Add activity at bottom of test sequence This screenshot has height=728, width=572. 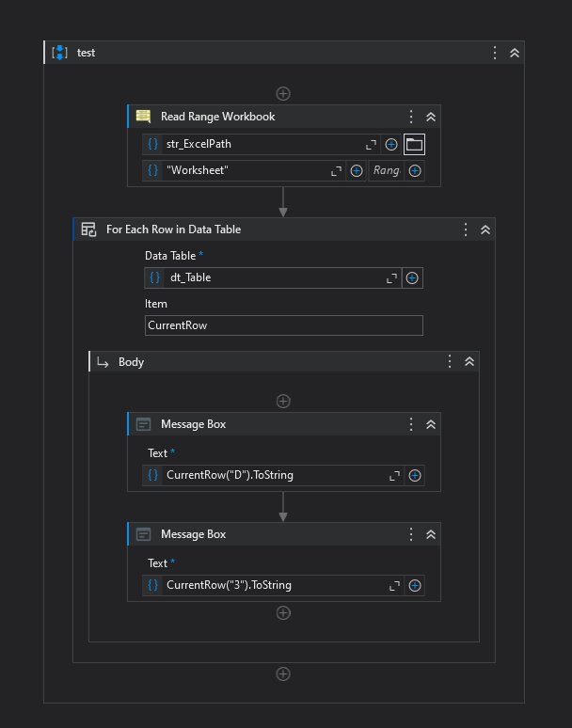(x=283, y=673)
